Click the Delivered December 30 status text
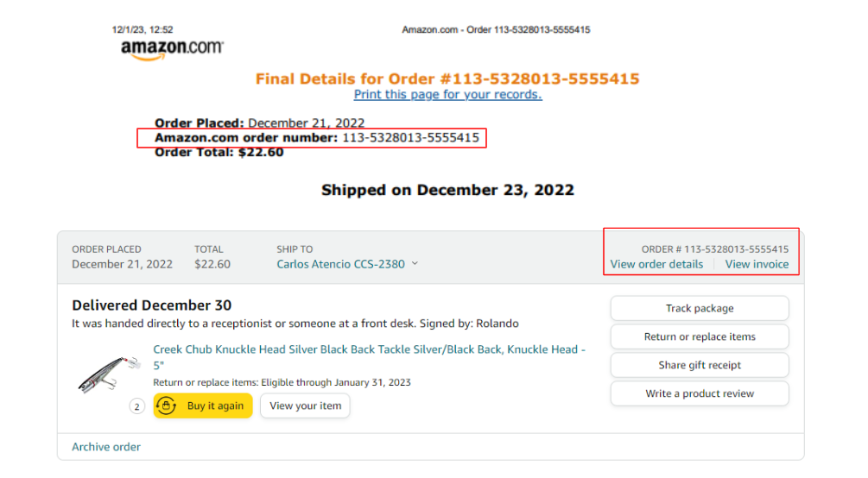Image resolution: width=868 pixels, height=478 pixels. tap(152, 305)
